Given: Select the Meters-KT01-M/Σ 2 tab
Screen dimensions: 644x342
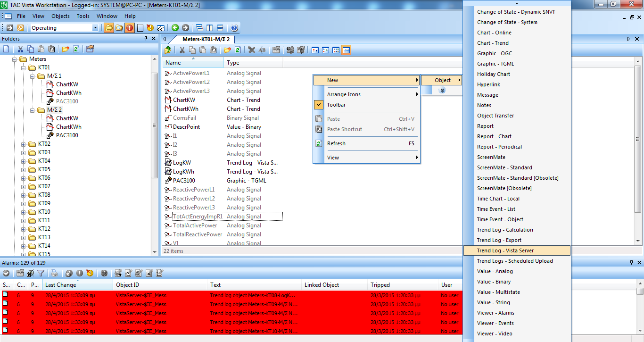Looking at the screenshot, I should click(x=206, y=39).
